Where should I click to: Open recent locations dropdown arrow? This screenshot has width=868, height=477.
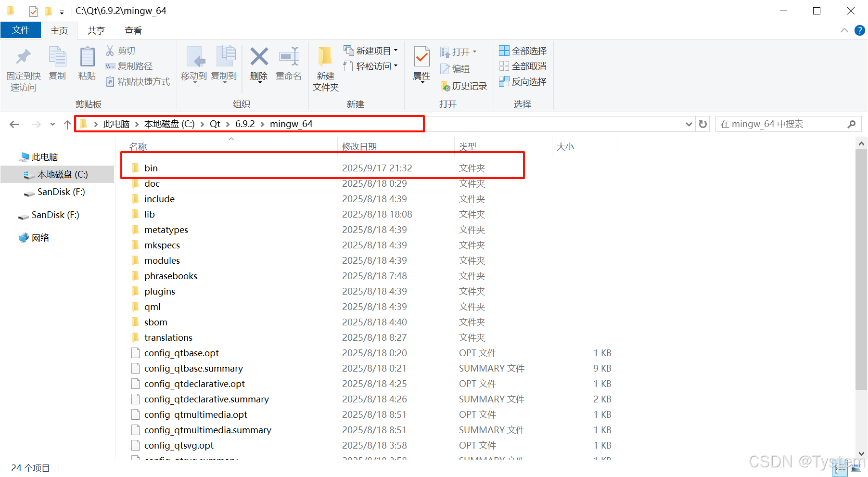(x=52, y=124)
